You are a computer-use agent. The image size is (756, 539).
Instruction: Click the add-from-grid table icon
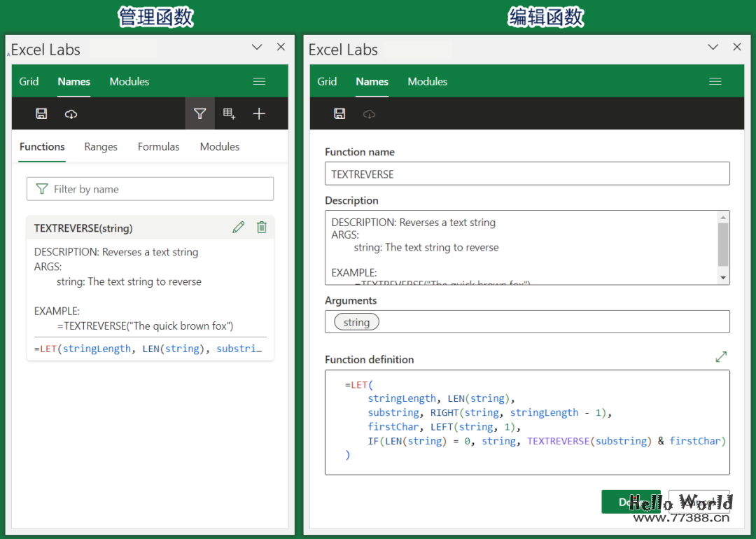click(229, 113)
